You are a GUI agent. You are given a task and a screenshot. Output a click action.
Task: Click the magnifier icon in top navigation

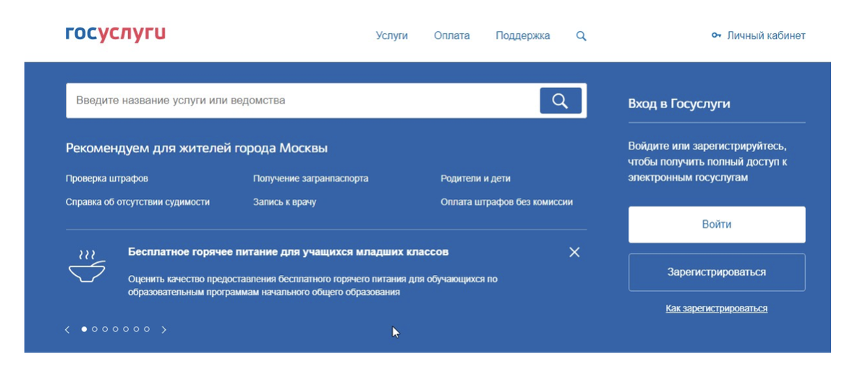pos(581,35)
